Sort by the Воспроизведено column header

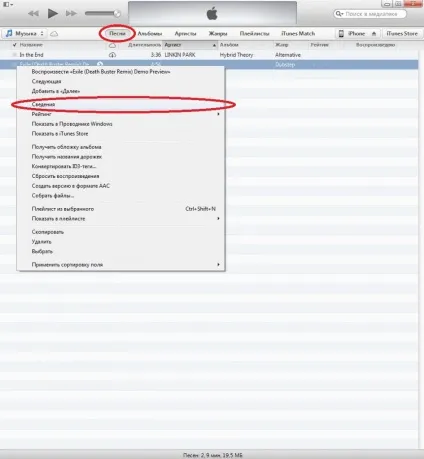[x=375, y=45]
